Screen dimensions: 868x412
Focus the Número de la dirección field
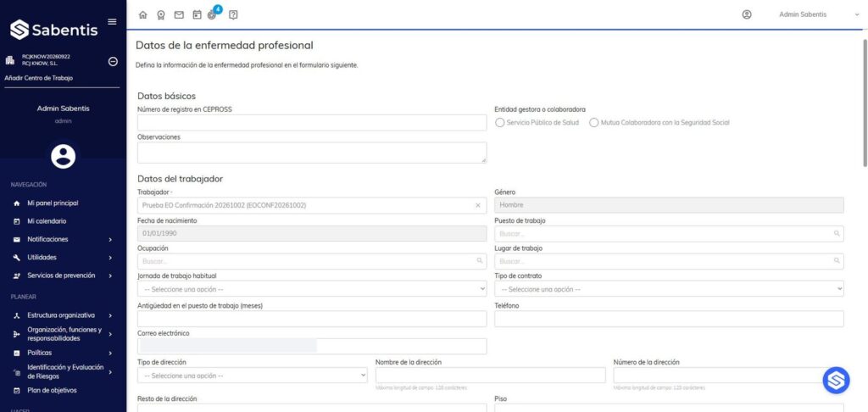point(728,376)
